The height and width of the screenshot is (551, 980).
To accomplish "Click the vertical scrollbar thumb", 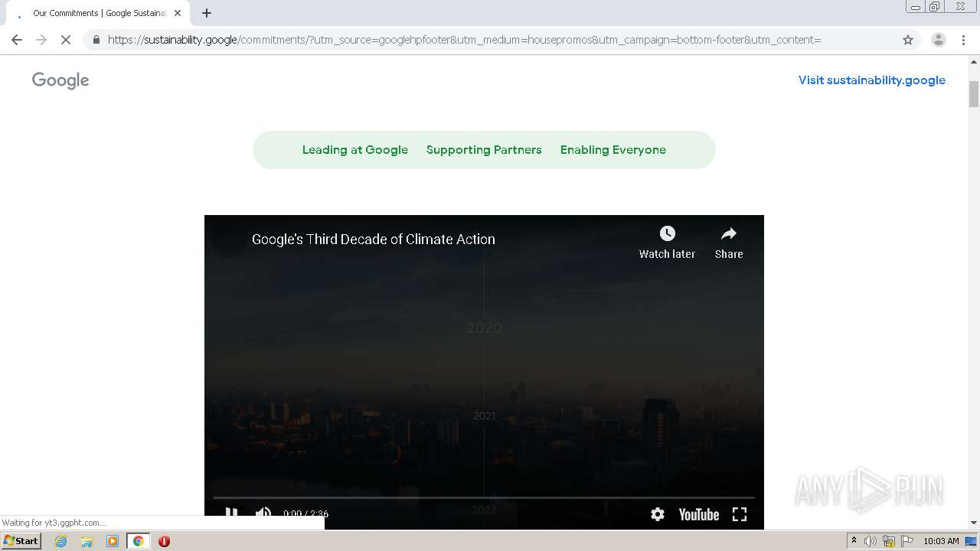I will tap(974, 93).
